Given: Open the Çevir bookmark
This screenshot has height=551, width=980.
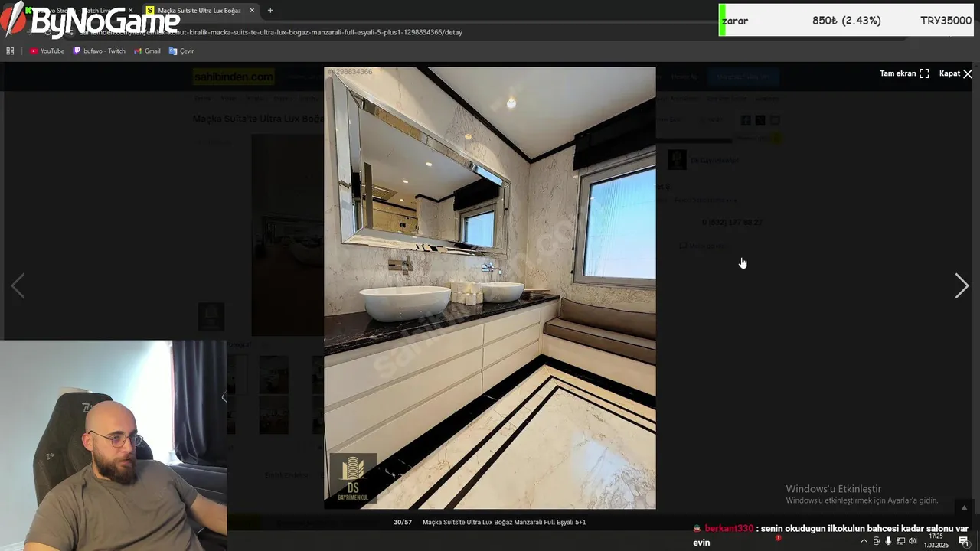Looking at the screenshot, I should pos(181,51).
